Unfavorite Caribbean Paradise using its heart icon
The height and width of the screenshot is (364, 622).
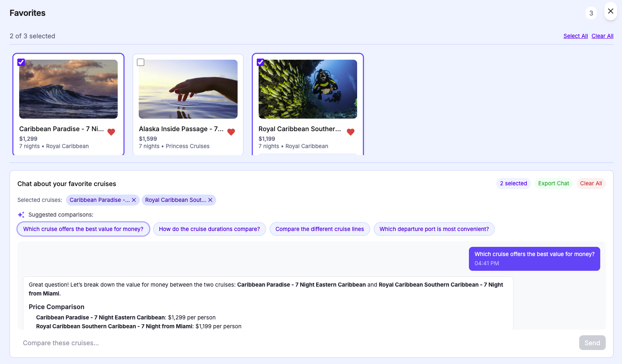point(111,132)
